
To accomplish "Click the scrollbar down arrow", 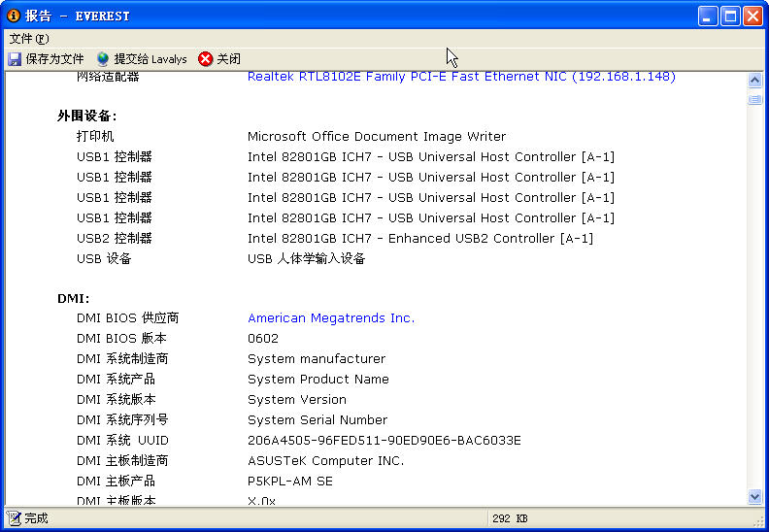I will [754, 496].
